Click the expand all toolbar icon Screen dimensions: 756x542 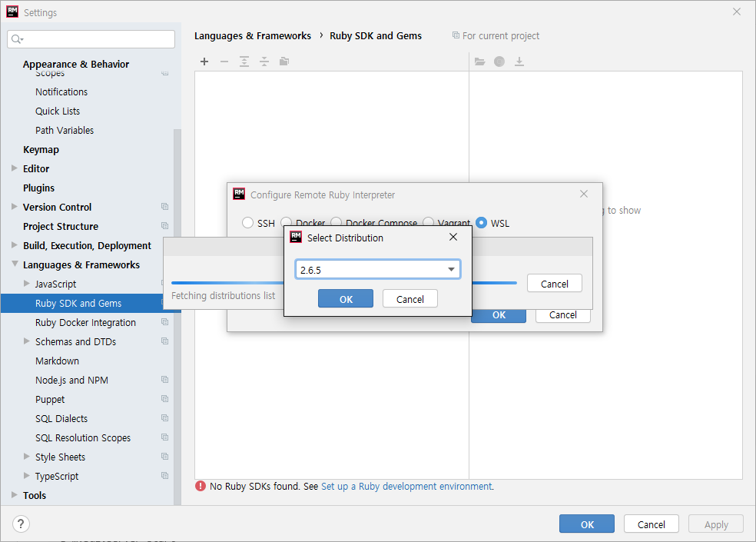(244, 62)
